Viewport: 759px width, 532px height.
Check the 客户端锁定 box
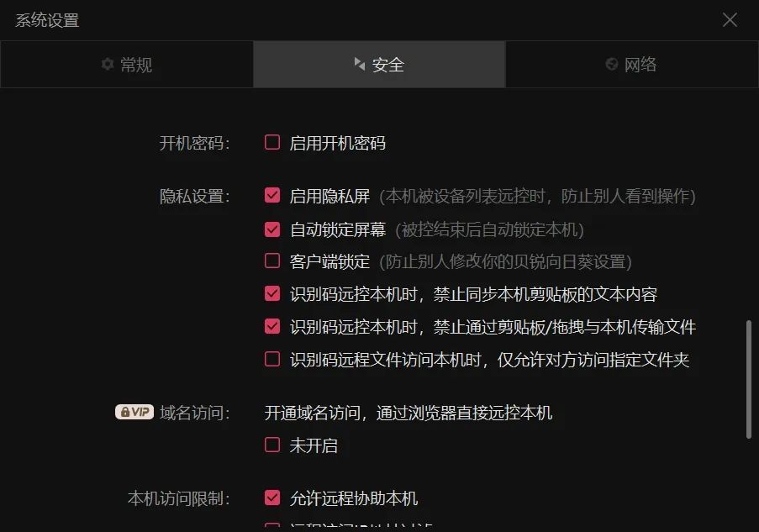[x=272, y=261]
